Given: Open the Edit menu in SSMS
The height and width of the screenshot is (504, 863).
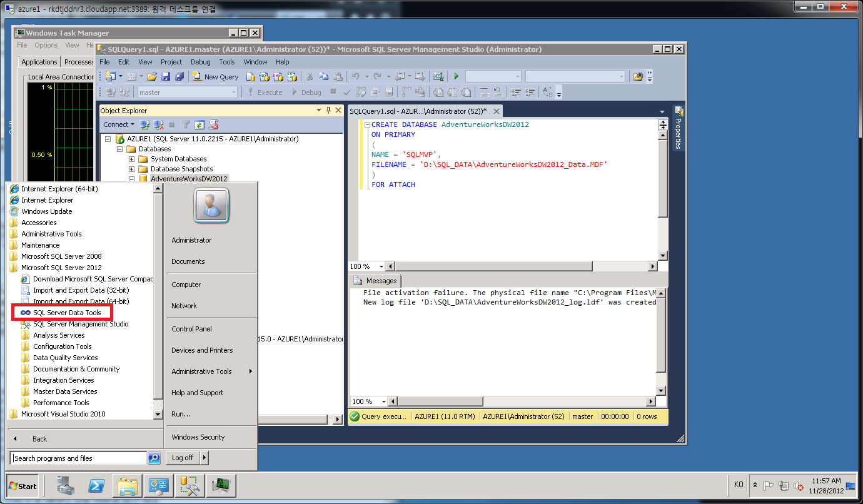Looking at the screenshot, I should (124, 62).
